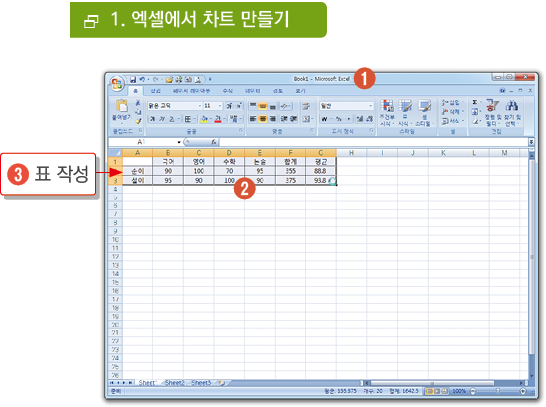
Task: Click the vertical scrollbar of the worksheet
Action: [531, 265]
